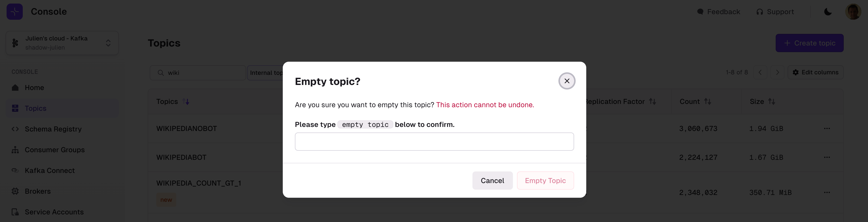Focus the wiki search field
The height and width of the screenshot is (222, 868).
click(x=198, y=73)
